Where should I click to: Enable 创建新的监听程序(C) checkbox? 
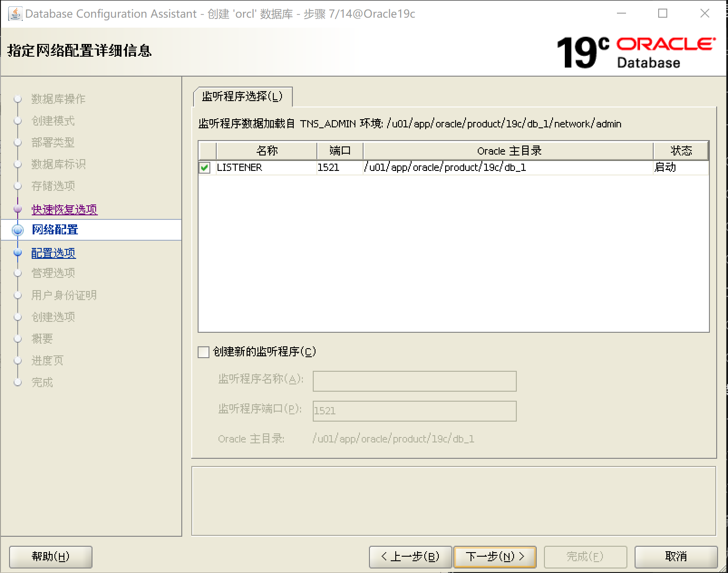coord(204,352)
